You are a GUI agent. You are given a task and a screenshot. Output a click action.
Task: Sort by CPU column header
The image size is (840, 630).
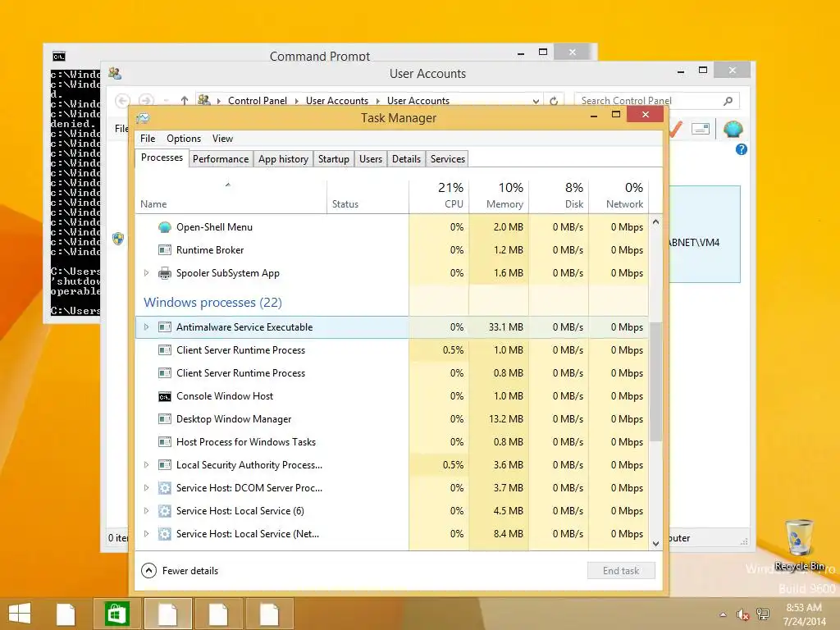(x=440, y=196)
